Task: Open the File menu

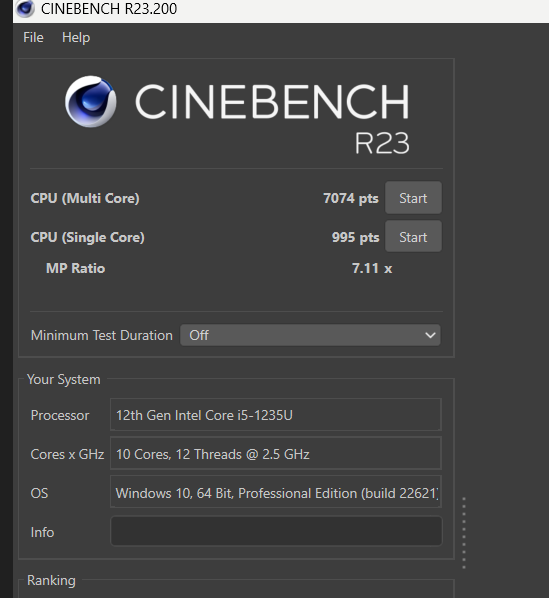Action: point(33,37)
